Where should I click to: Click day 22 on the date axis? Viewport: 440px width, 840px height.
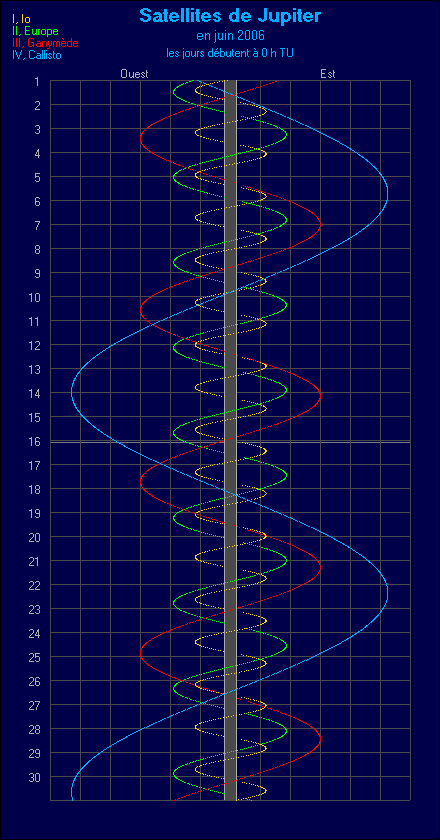point(34,585)
